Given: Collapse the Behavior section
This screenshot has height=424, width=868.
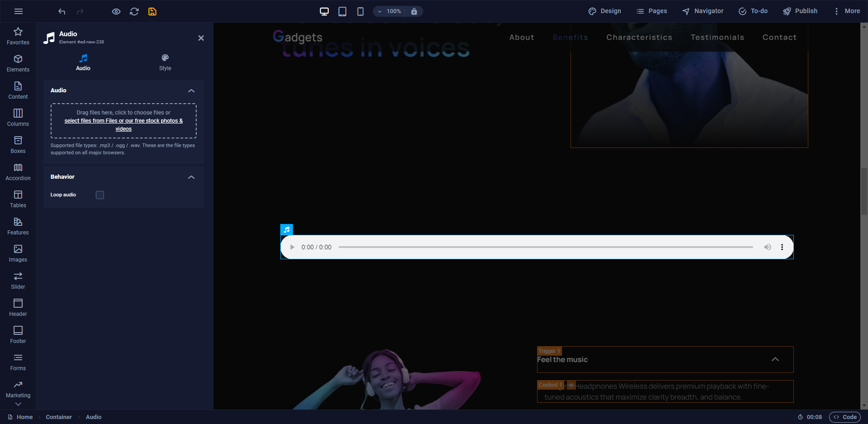Looking at the screenshot, I should (191, 177).
